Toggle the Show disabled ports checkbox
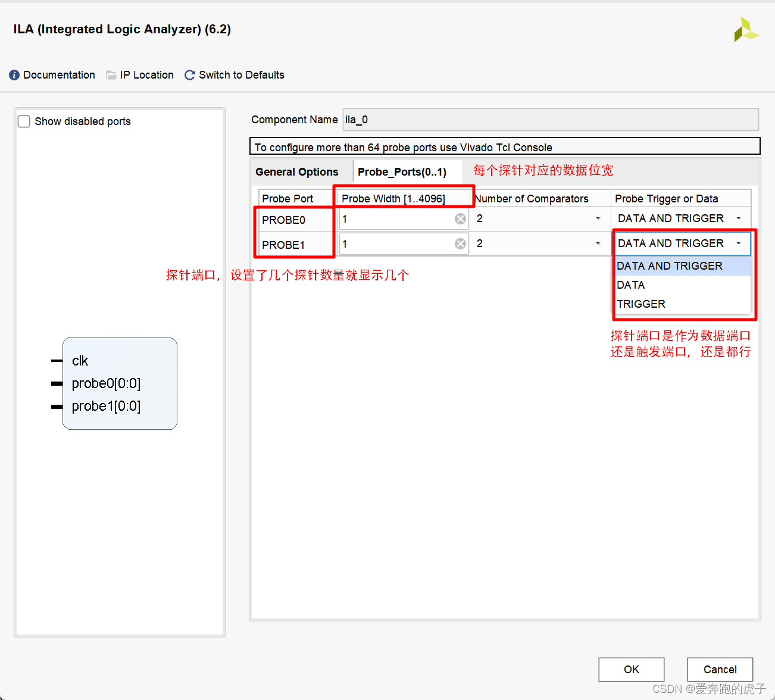The width and height of the screenshot is (775, 700). (x=24, y=121)
